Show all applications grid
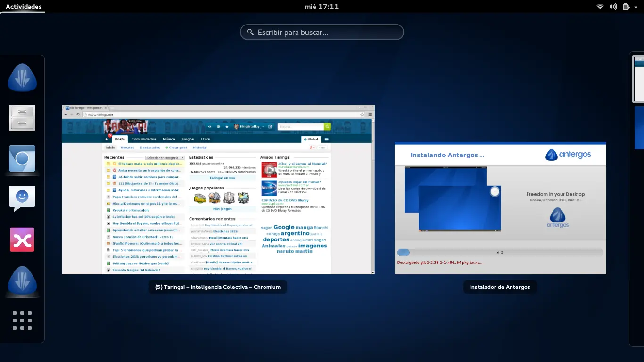Viewport: 644px width, 362px height. coord(22,321)
